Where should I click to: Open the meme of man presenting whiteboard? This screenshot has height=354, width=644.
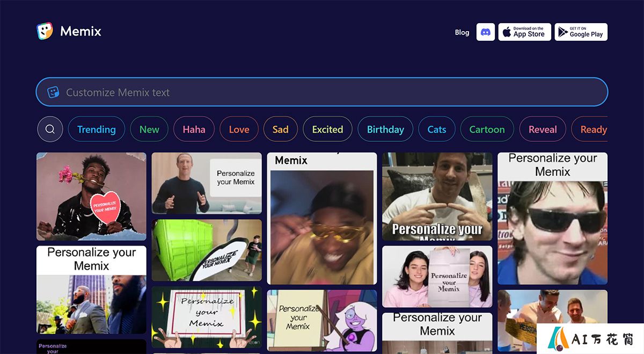pos(207,183)
